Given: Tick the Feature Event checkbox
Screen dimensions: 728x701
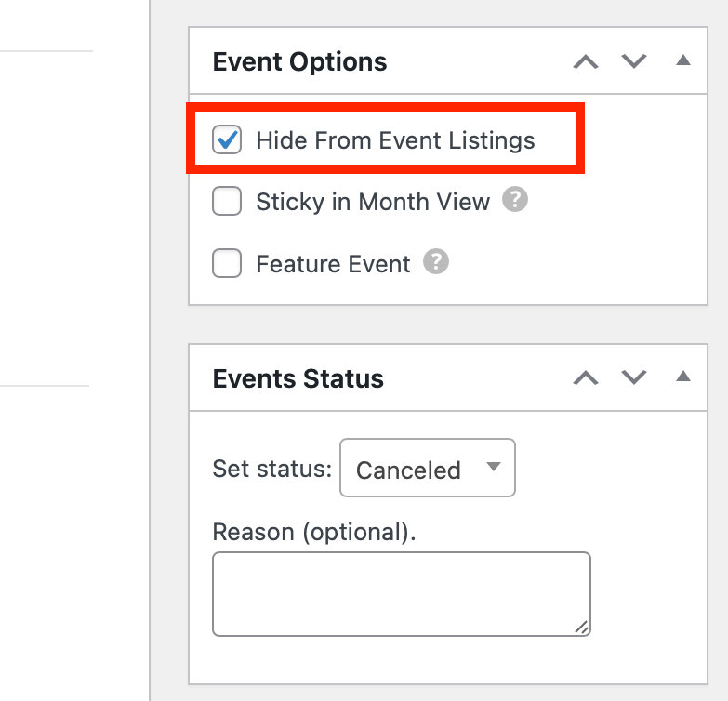Looking at the screenshot, I should coord(227,264).
